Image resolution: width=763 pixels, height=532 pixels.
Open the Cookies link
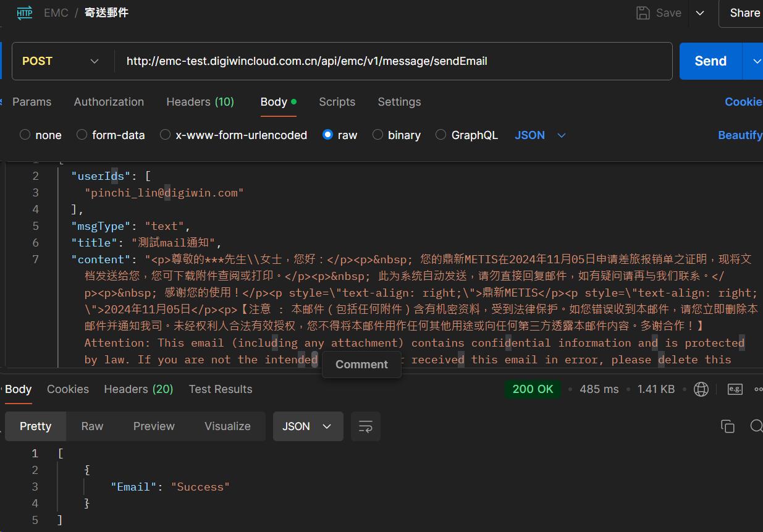click(x=743, y=102)
